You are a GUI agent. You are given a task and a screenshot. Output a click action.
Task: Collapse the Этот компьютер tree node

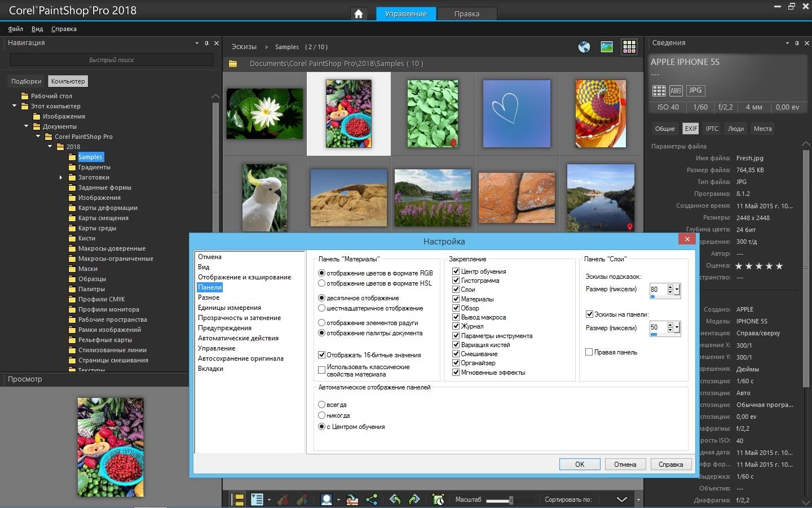coord(15,106)
